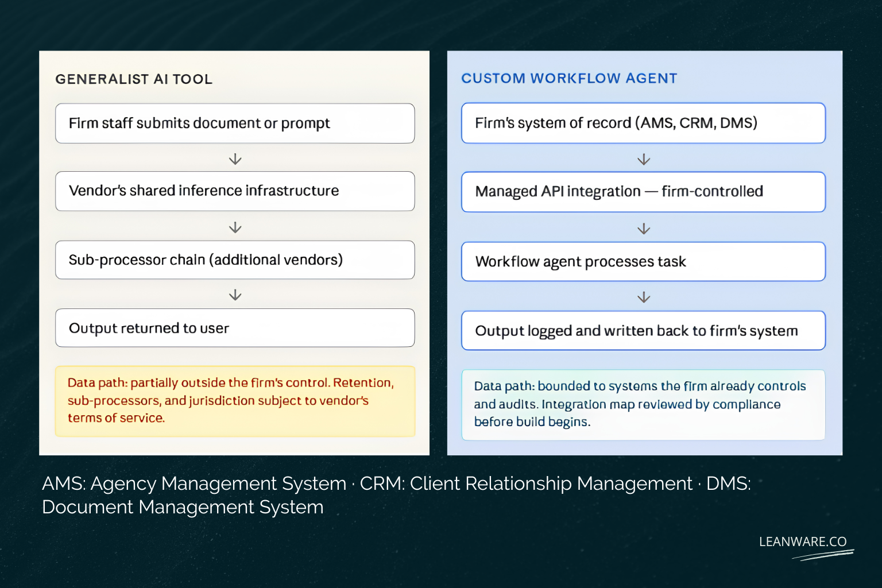Select 'Sub-processor chain (additional vendors)' box
Image resolution: width=882 pixels, height=588 pixels.
(235, 260)
